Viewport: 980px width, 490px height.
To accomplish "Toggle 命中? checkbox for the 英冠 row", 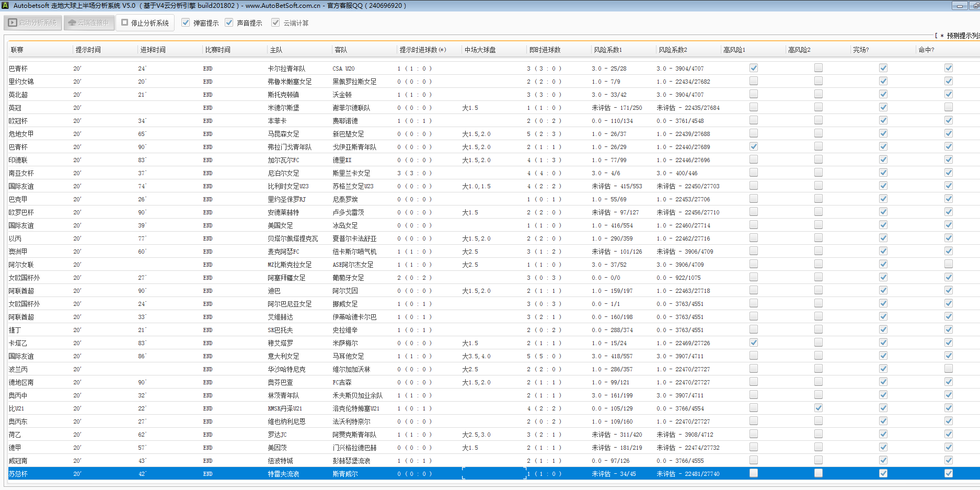I will pyautogui.click(x=948, y=107).
